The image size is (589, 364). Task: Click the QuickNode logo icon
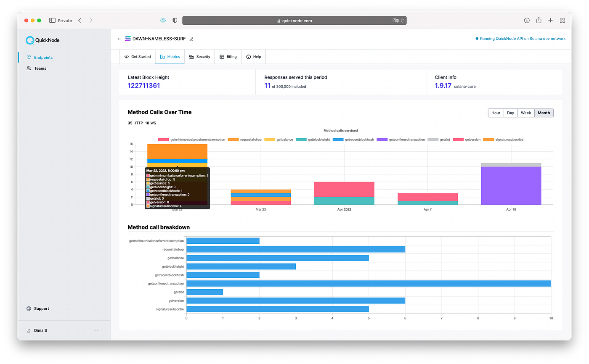(30, 40)
